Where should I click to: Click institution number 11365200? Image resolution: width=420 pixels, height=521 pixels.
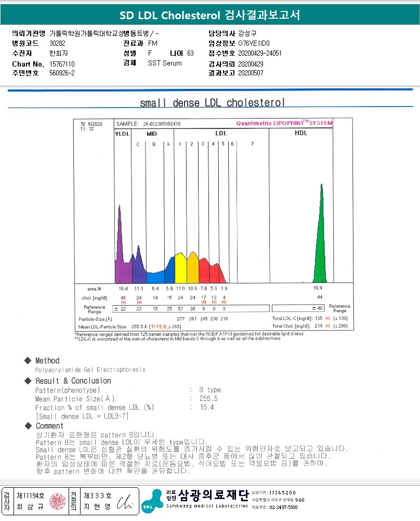point(282,493)
